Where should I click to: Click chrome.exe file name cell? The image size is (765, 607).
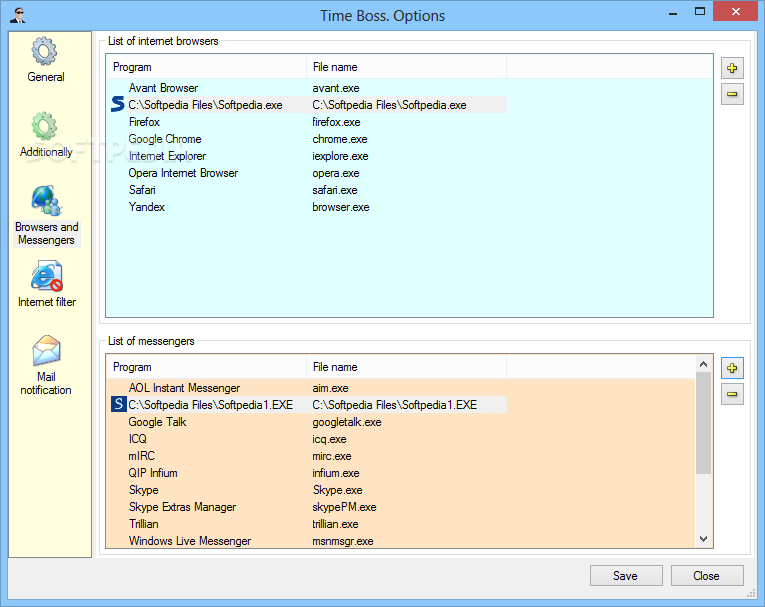point(340,139)
